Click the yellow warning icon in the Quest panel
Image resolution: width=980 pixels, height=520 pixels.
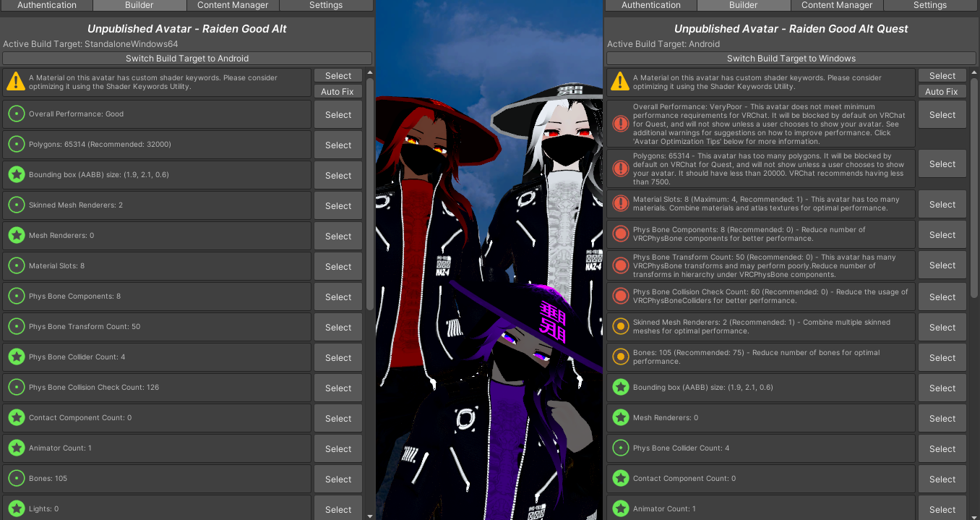620,82
